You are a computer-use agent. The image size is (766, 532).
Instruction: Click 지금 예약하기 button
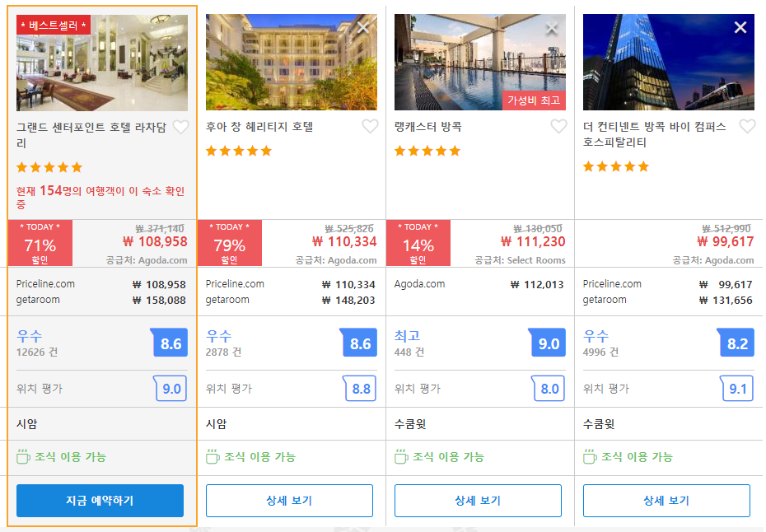[100, 500]
